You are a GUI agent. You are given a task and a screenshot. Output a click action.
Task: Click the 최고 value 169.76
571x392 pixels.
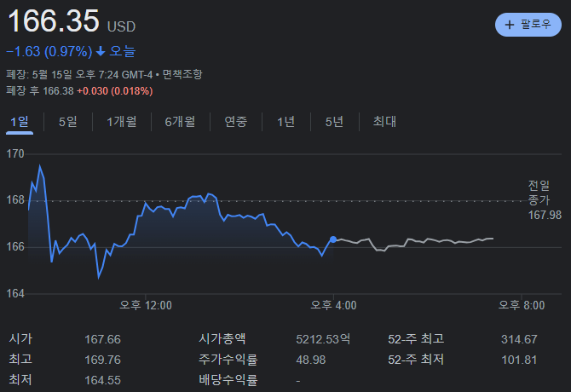tap(102, 360)
